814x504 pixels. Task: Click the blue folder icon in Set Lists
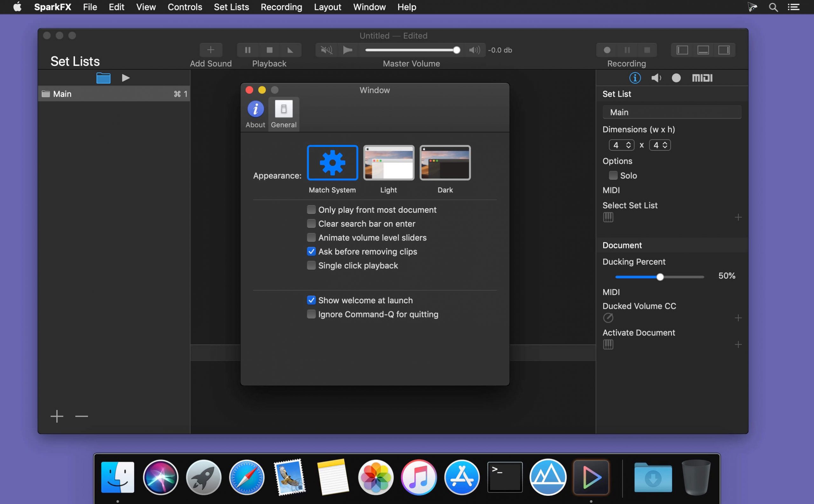pyautogui.click(x=103, y=78)
